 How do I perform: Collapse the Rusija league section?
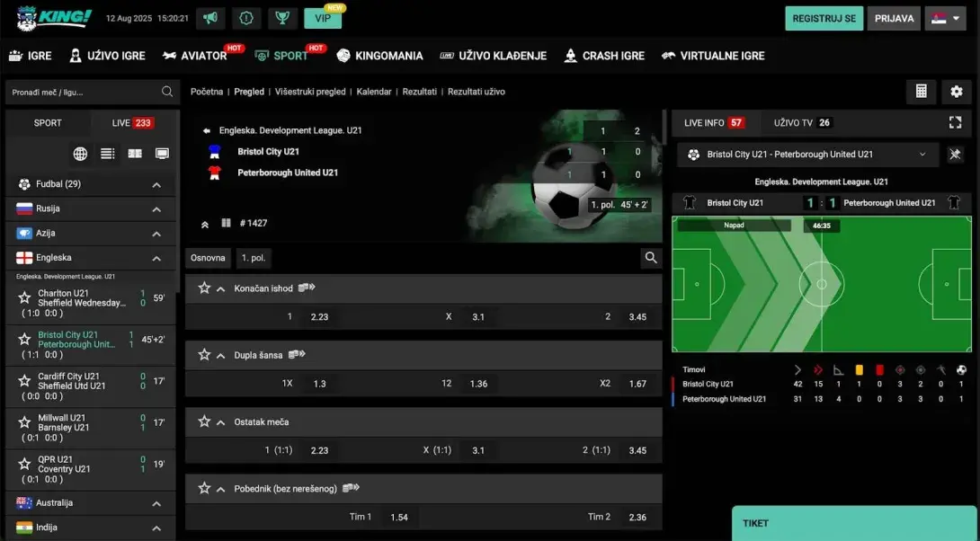click(x=156, y=209)
